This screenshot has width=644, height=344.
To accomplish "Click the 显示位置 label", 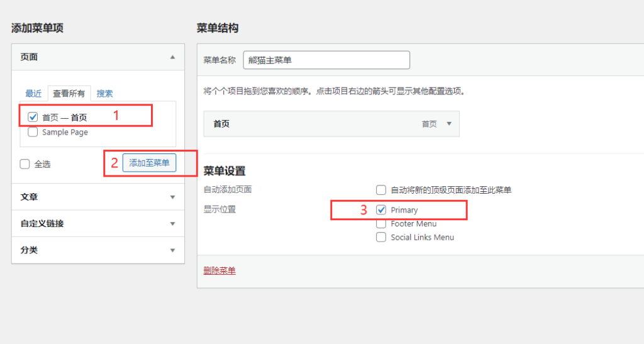I will click(219, 209).
